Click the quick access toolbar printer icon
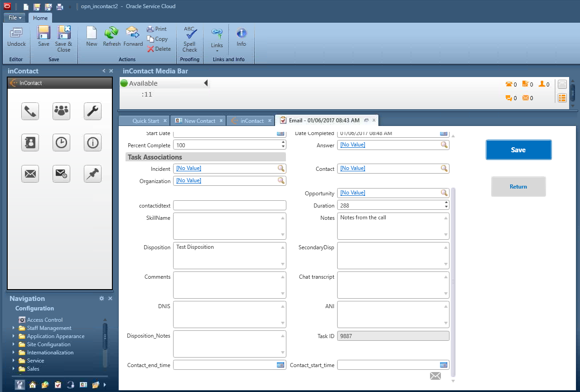580x392 pixels. (x=60, y=7)
